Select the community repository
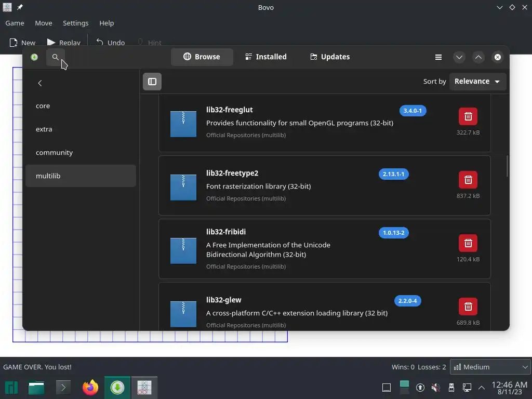 [81, 153]
